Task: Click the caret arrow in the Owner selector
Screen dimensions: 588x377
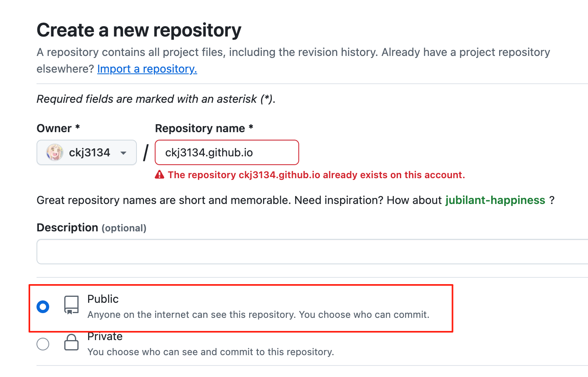Action: point(123,153)
